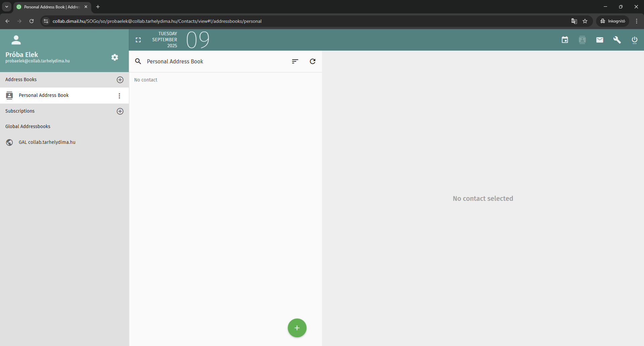Add a new address book
Screen dimensions: 644x346
click(120, 80)
